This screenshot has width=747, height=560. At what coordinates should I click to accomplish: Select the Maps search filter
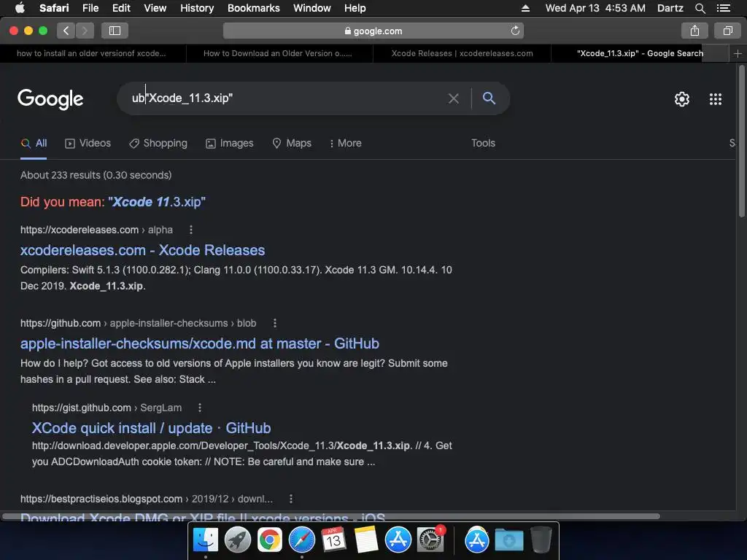[x=292, y=144]
